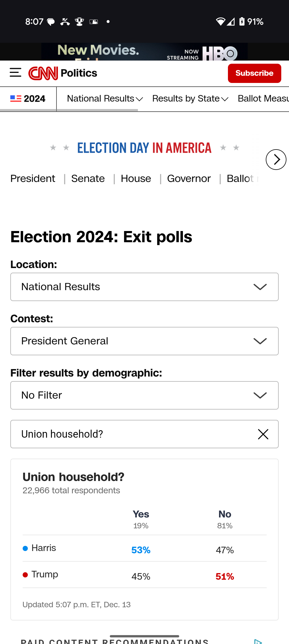289x644 pixels.
Task: Tap the 2024 flag election icon
Action: 16,99
